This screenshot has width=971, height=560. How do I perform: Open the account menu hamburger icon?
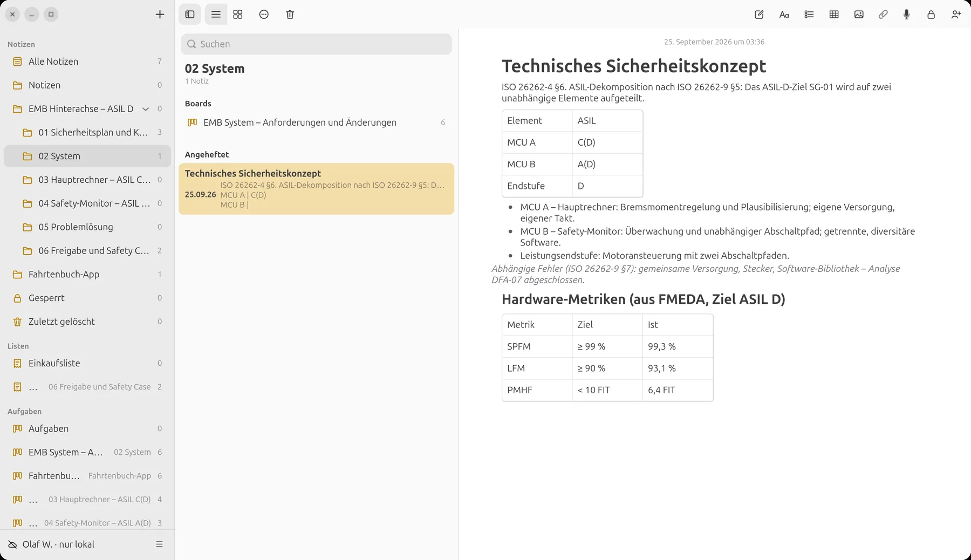coord(159,544)
